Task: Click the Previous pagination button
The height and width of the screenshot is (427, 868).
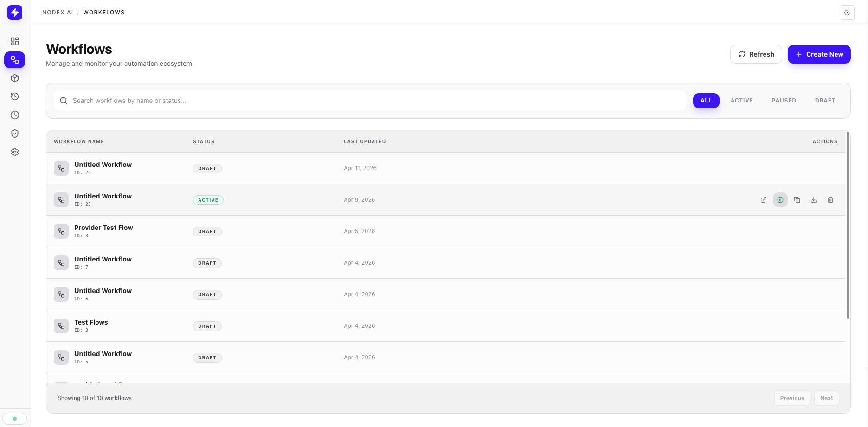Action: click(792, 398)
